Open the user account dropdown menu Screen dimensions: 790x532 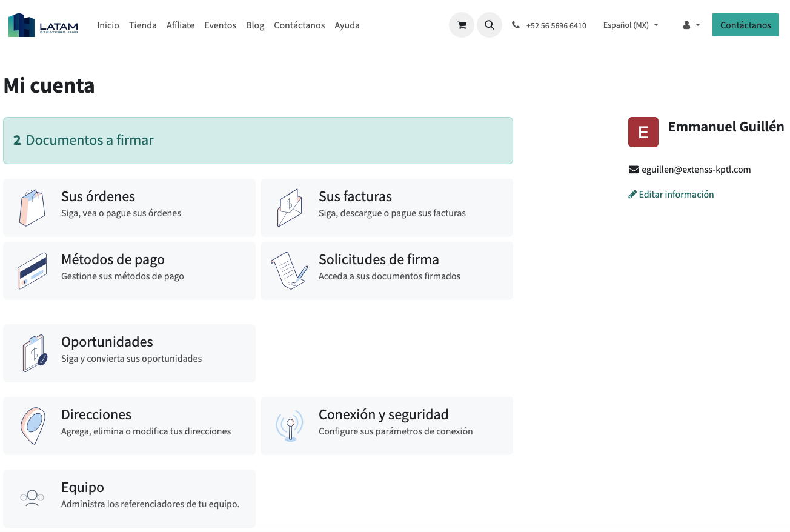click(691, 25)
